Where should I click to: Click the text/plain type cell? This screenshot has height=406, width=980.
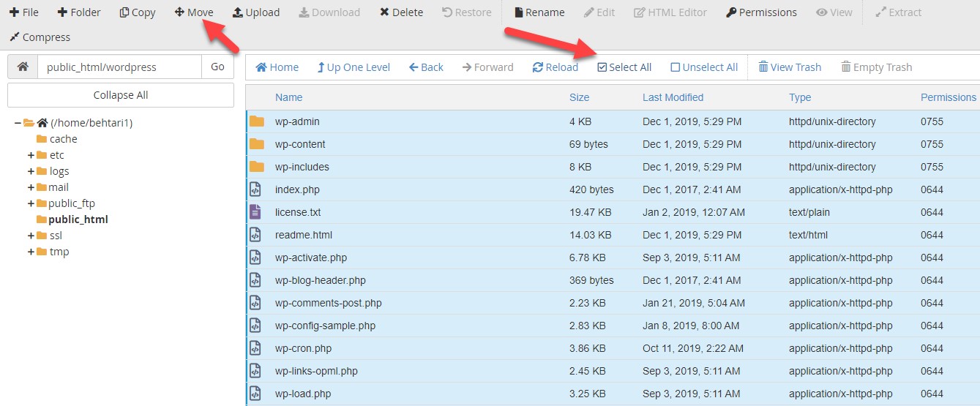click(x=811, y=212)
